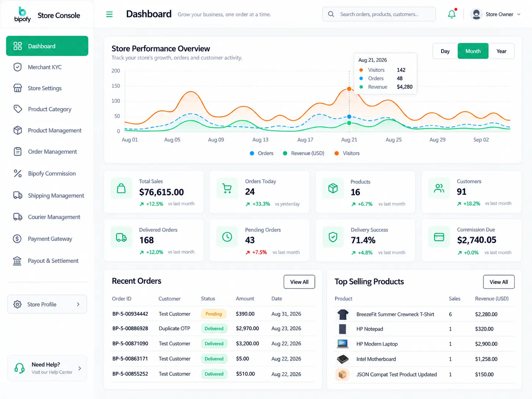Visit our Help Center link
This screenshot has height=399, width=532.
[x=52, y=372]
